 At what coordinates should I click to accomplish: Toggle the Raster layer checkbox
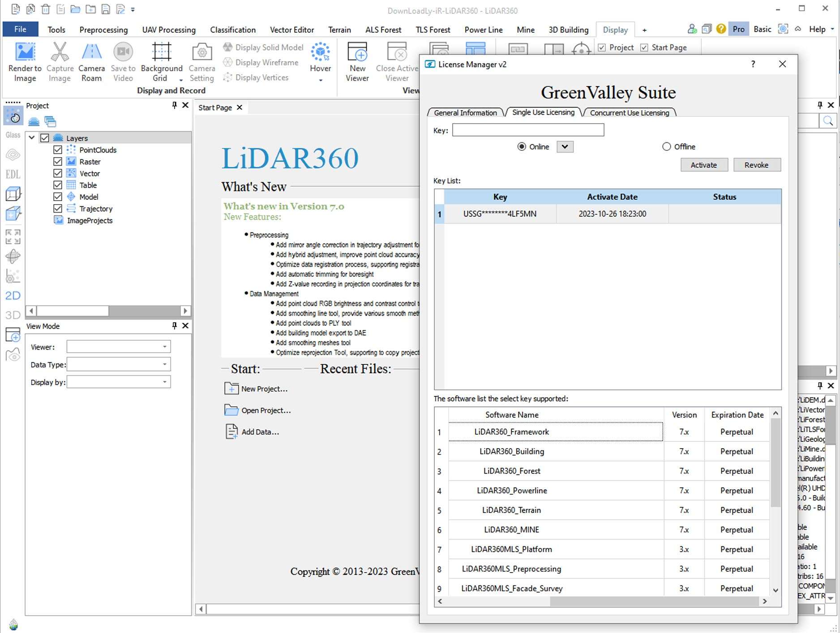[x=58, y=162]
